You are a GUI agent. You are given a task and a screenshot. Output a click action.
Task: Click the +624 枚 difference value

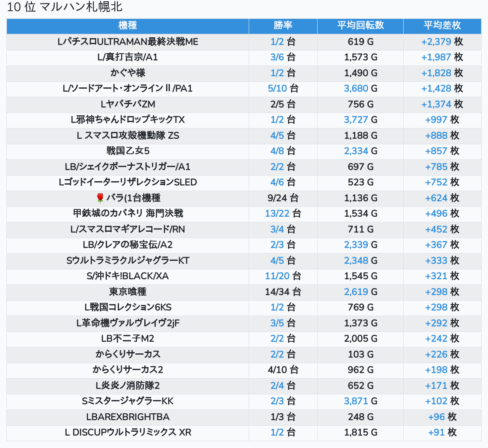tap(442, 198)
